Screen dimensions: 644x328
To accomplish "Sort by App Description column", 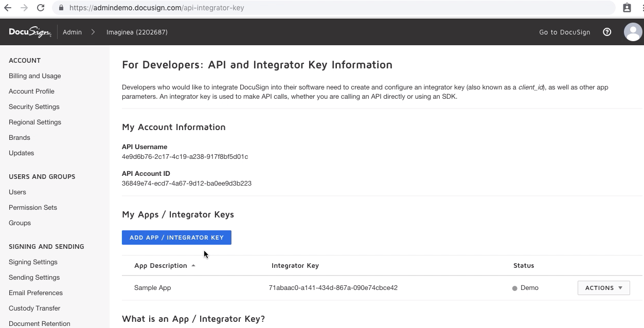I will [160, 266].
